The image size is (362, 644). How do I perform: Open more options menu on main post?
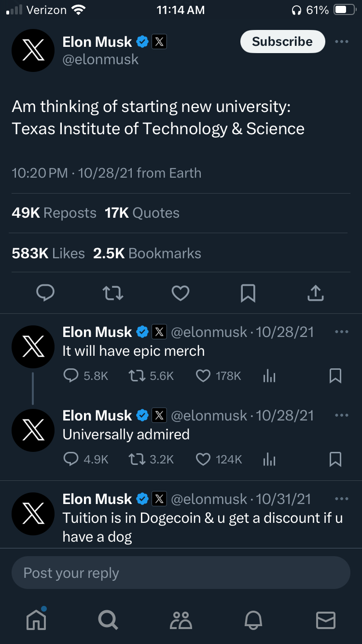(x=341, y=42)
